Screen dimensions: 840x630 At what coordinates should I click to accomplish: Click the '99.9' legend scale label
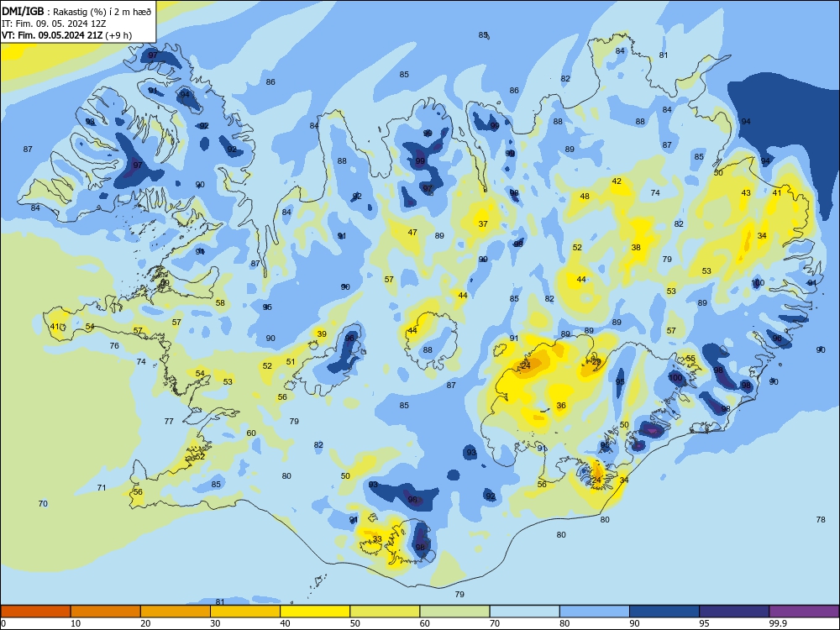pyautogui.click(x=777, y=623)
